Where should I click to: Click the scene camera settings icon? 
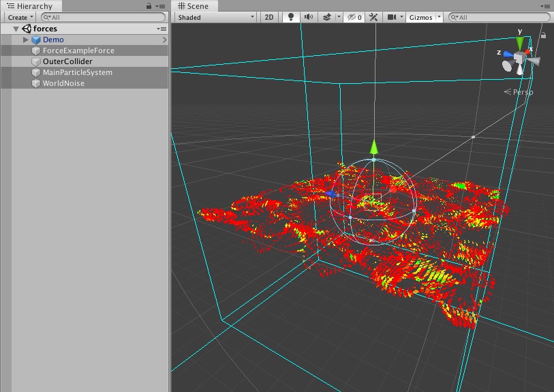pos(392,17)
